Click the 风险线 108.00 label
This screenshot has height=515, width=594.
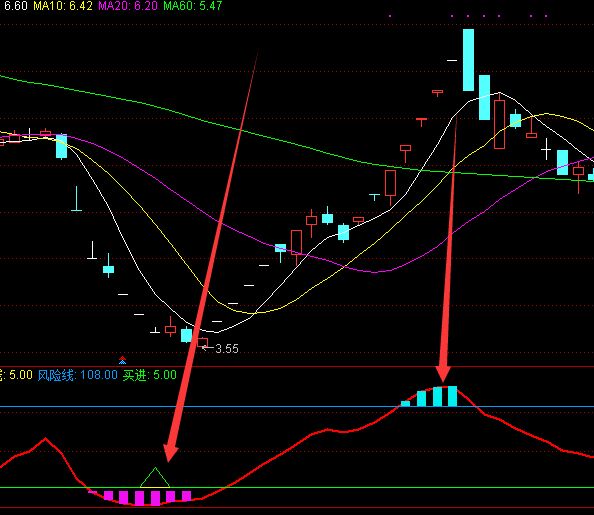(78, 375)
